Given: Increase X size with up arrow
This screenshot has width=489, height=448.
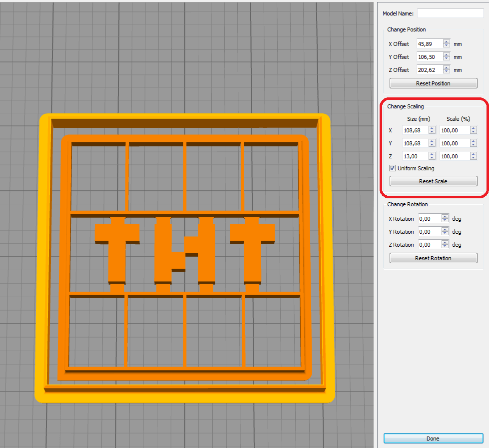Looking at the screenshot, I should pos(432,128).
